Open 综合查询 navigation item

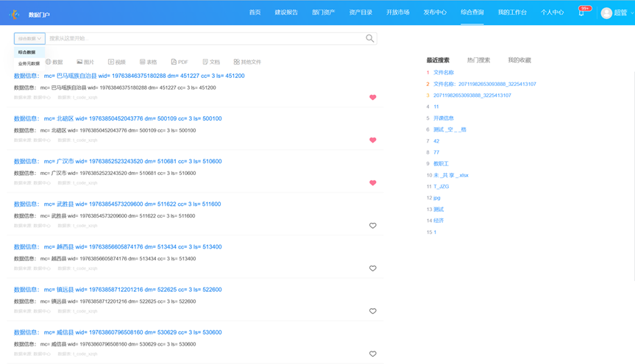472,13
